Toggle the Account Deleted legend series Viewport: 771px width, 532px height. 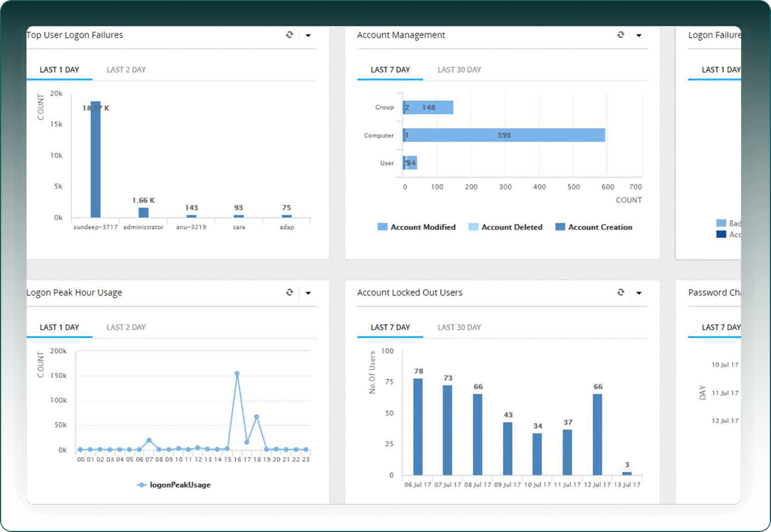506,227
